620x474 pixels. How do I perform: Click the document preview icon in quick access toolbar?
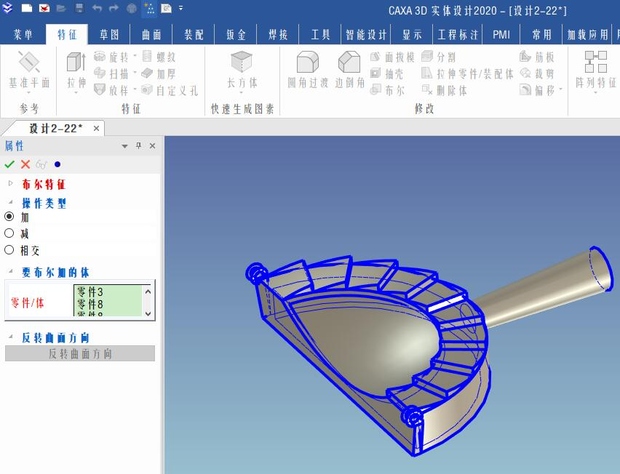[x=166, y=8]
